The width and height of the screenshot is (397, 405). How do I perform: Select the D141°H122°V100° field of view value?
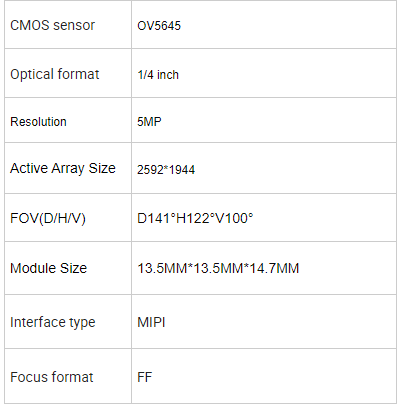tap(195, 218)
